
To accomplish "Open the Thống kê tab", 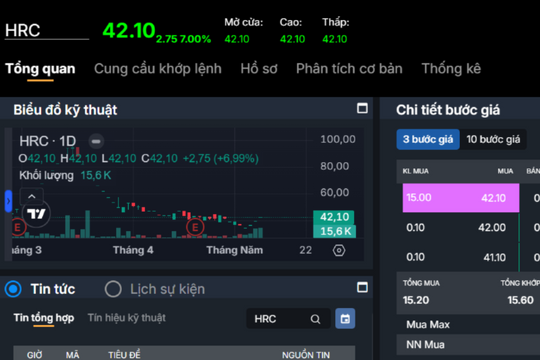I will [451, 69].
